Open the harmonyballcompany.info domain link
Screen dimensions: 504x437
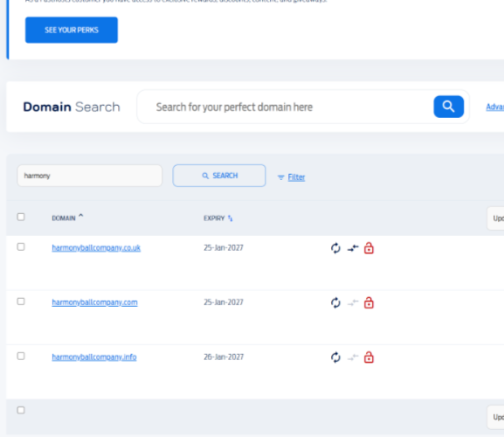(x=94, y=357)
